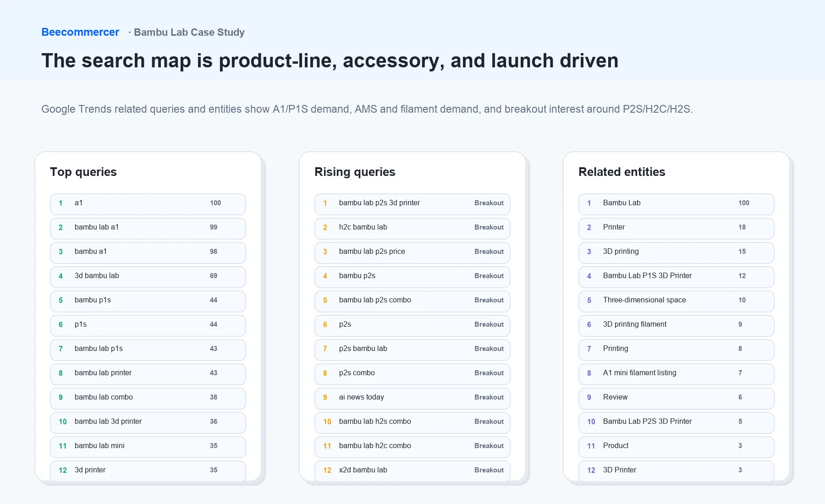Screen dimensions: 825x504
Task: Open the "ai news today" rising query
Action: 412,398
